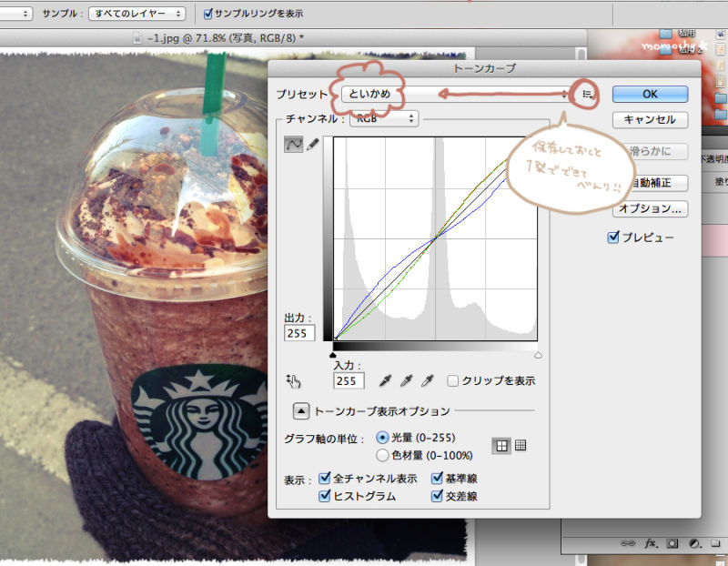The height and width of the screenshot is (566, 728).
Task: Toggle サンプルリングを表示 checkbox
Action: (x=208, y=14)
